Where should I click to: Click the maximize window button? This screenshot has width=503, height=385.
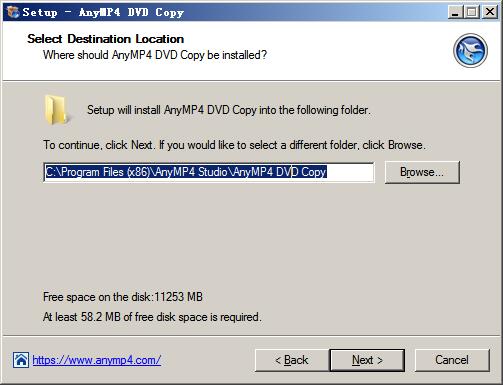(x=472, y=12)
